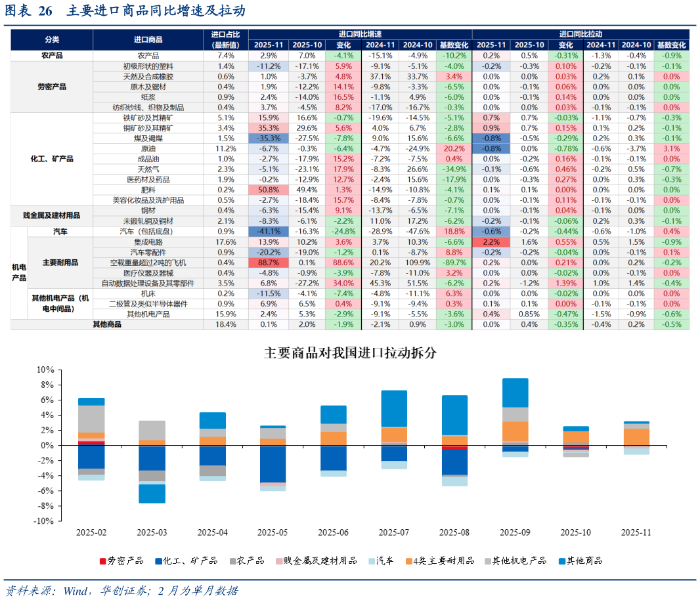Select the 进口同比拉动 column group header
This screenshot has height=600, width=700.
click(580, 34)
